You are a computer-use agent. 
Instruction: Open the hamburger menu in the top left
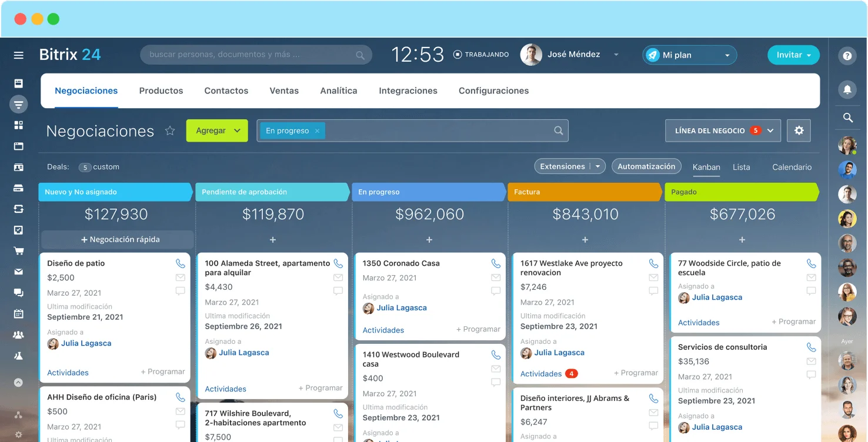coord(19,55)
